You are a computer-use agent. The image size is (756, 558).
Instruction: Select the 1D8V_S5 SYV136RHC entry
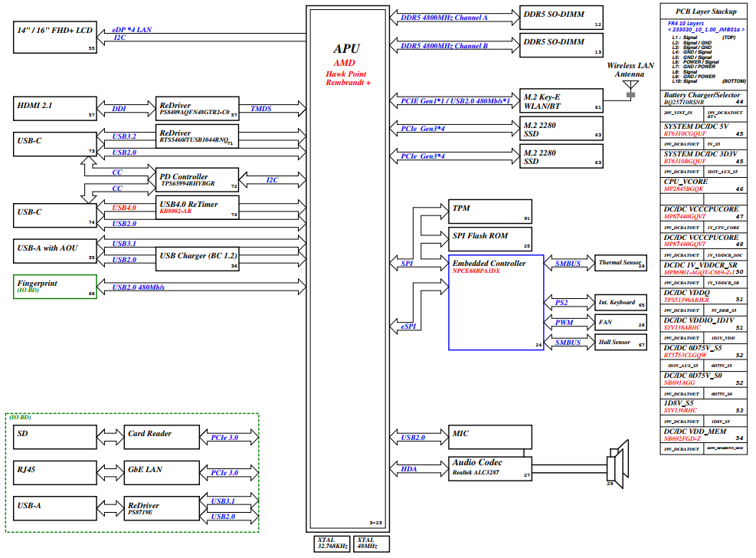[x=703, y=406]
